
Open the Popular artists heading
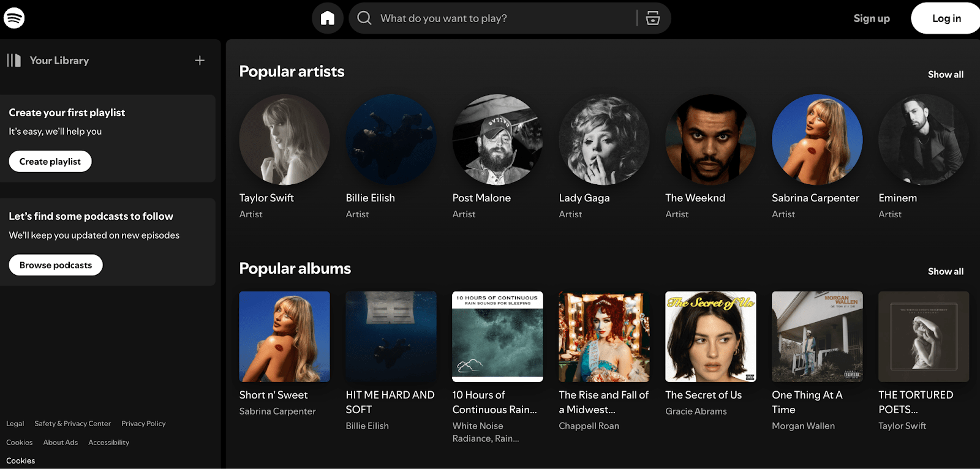click(x=292, y=72)
